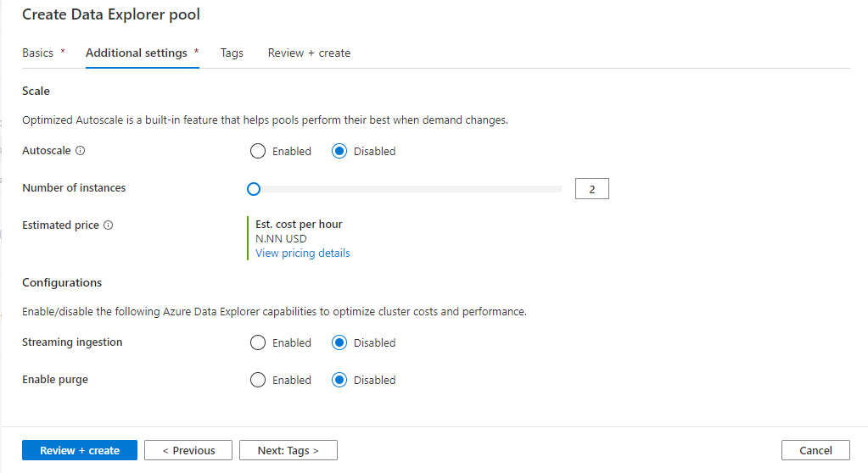The width and height of the screenshot is (868, 473).
Task: Click the middle of the instances slider track
Action: [407, 189]
